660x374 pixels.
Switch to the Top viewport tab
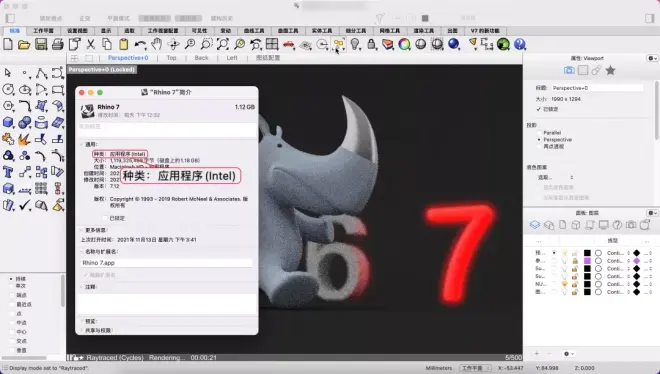[171, 58]
